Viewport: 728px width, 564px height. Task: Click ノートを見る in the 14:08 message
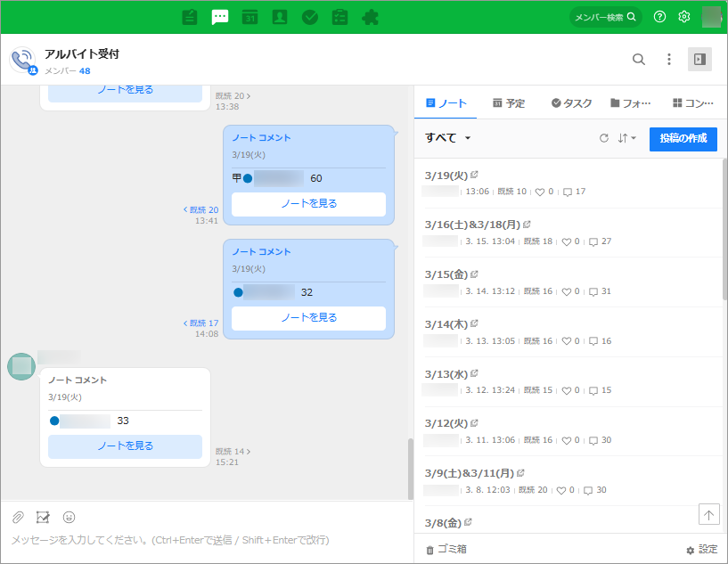click(308, 317)
